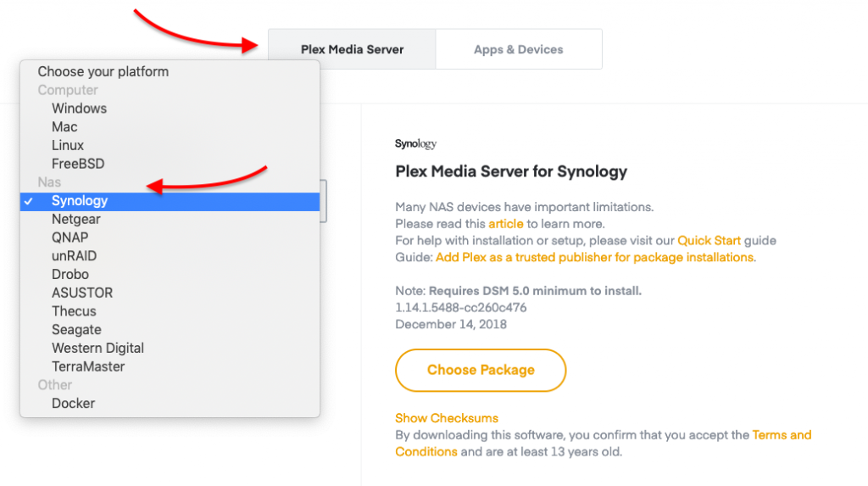
Task: Pick unRAID in the dropdown list
Action: pyautogui.click(x=74, y=256)
